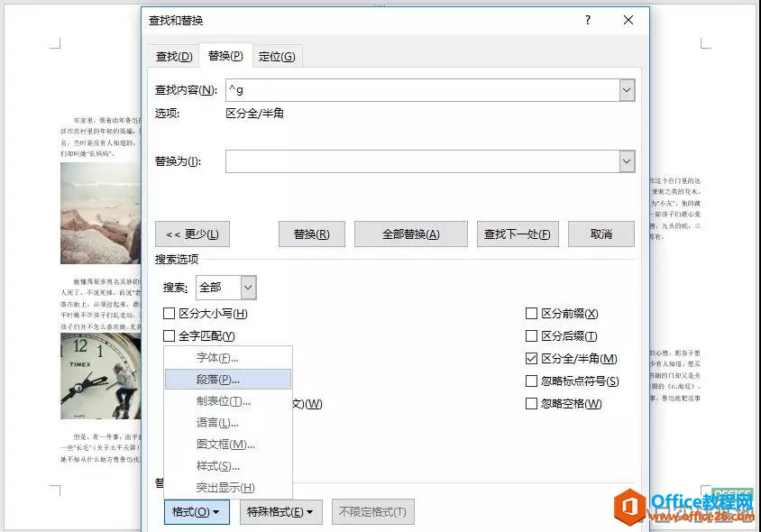Image resolution: width=761 pixels, height=532 pixels.
Task: Uncheck the 区分全/半角 checkbox
Action: coord(532,357)
